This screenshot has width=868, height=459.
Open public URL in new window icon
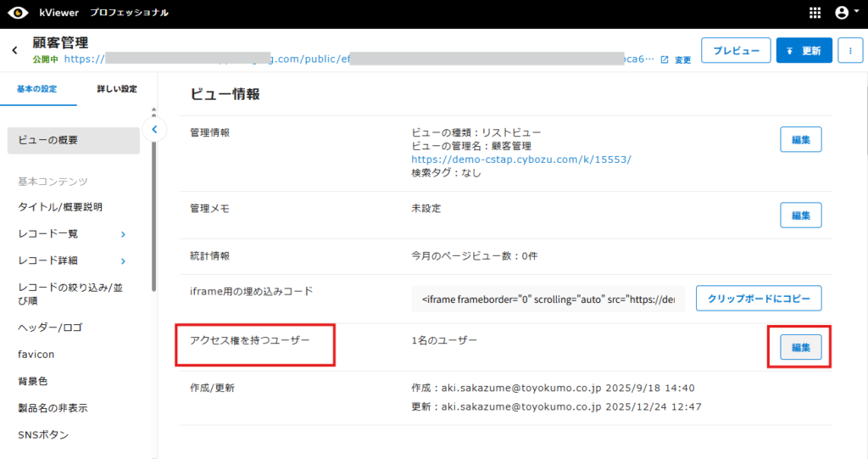[x=665, y=59]
